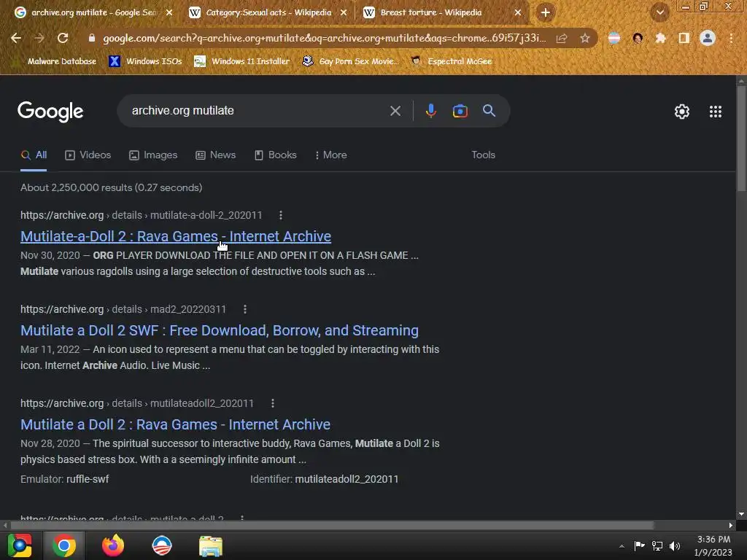Open the Malware Database bookmark
The height and width of the screenshot is (560, 747).
(x=55, y=61)
